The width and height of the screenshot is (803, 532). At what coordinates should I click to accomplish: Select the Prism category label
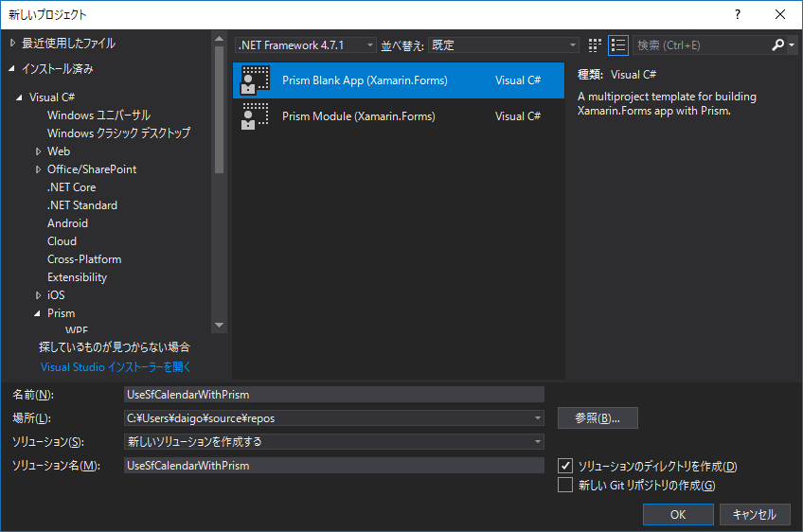61,312
